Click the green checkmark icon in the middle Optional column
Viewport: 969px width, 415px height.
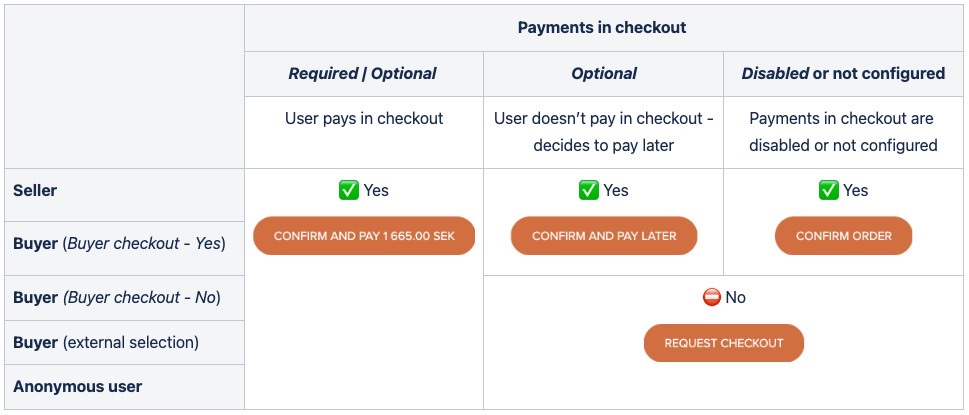[588, 190]
